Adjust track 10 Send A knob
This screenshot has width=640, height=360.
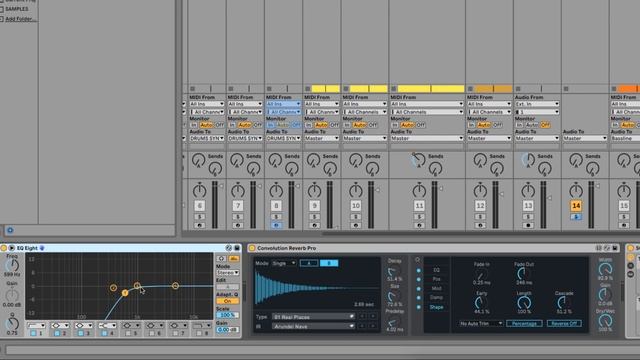click(x=356, y=160)
